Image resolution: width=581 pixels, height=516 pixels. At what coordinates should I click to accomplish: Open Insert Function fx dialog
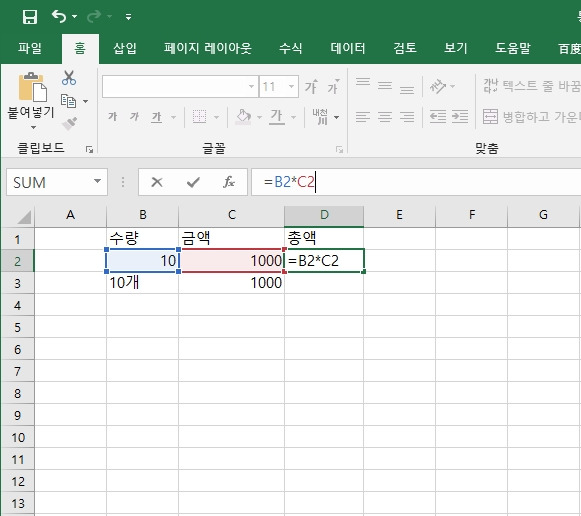[x=229, y=182]
